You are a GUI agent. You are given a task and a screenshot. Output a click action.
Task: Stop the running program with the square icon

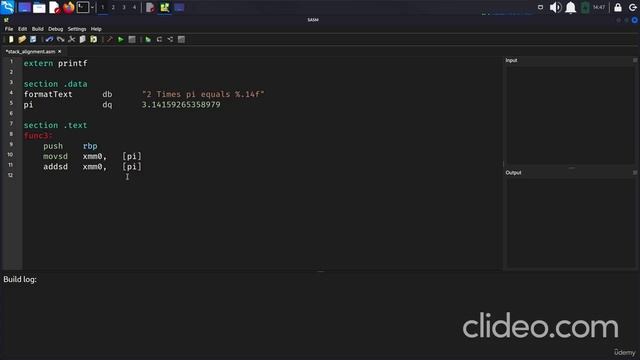coord(132,39)
